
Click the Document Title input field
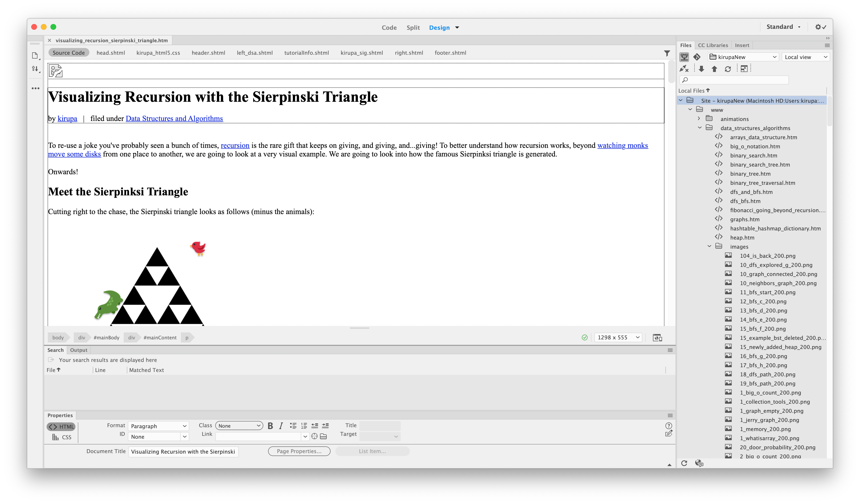pos(183,451)
